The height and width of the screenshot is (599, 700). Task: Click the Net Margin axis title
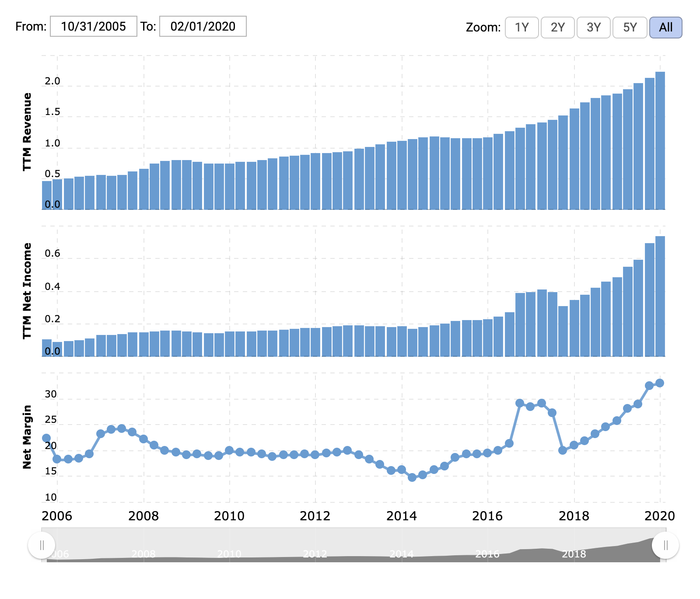(x=27, y=437)
